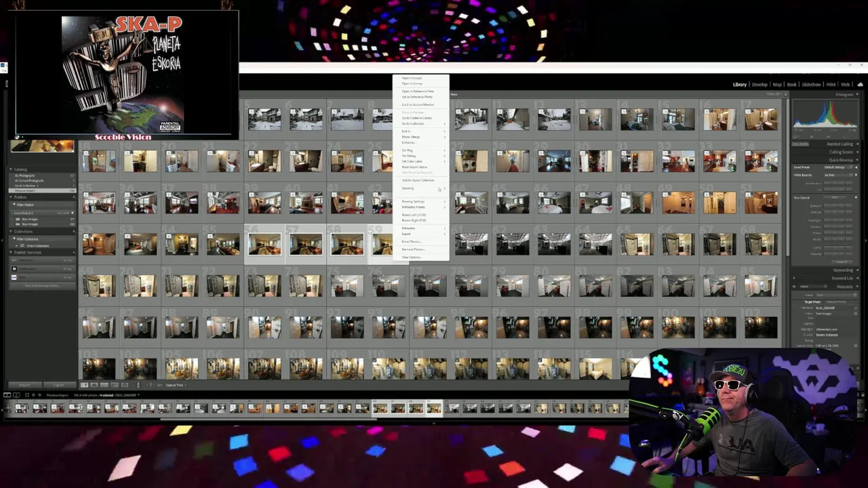Open the Stacking submenu
The image size is (868, 488).
(x=420, y=188)
